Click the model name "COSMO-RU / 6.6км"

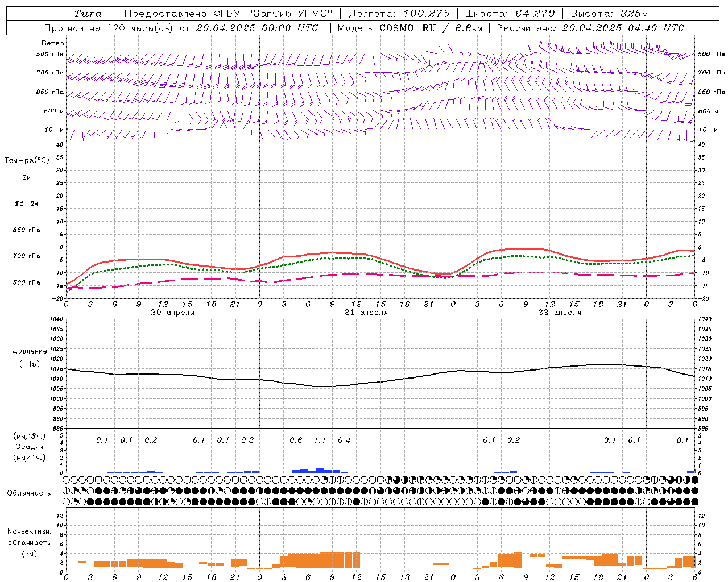(x=431, y=28)
